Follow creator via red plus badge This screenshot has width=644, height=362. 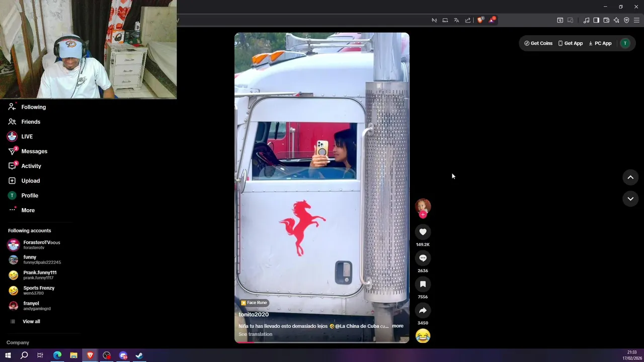423,215
